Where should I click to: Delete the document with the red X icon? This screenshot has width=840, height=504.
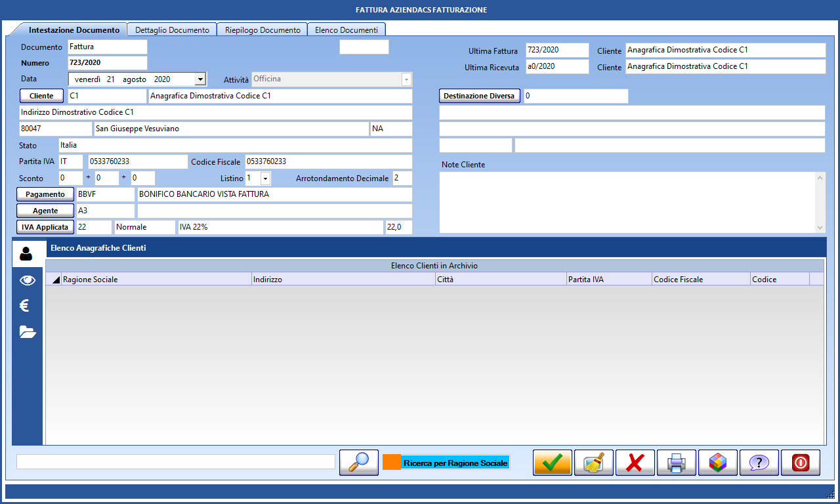(635, 463)
